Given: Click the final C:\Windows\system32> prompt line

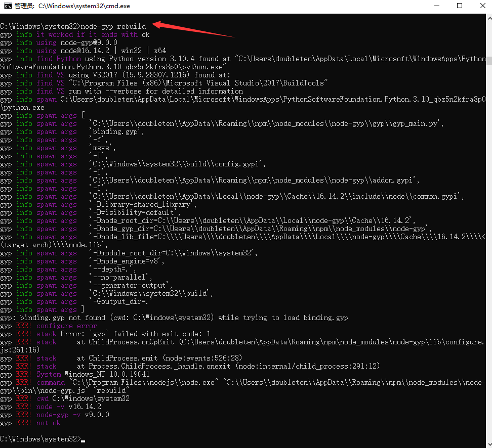Looking at the screenshot, I should [x=43, y=439].
